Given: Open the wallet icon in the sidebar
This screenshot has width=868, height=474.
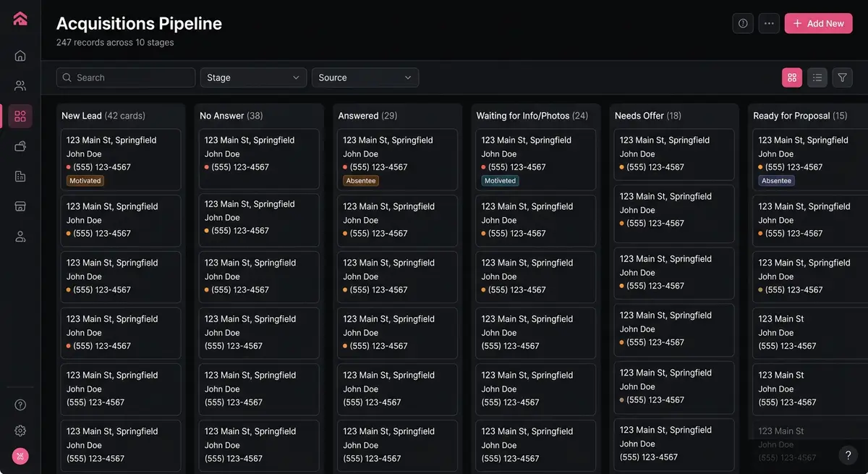Looking at the screenshot, I should point(20,146).
